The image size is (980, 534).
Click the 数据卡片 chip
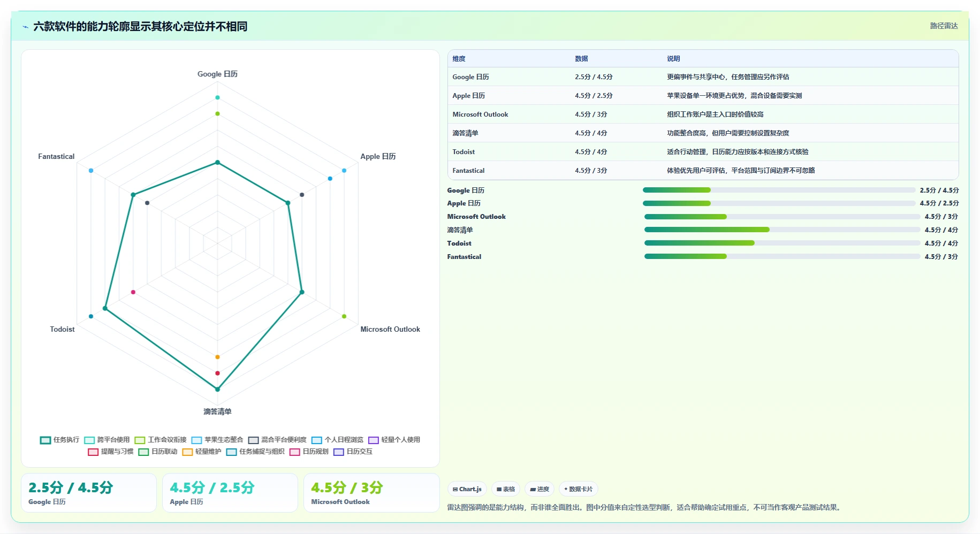tap(578, 489)
